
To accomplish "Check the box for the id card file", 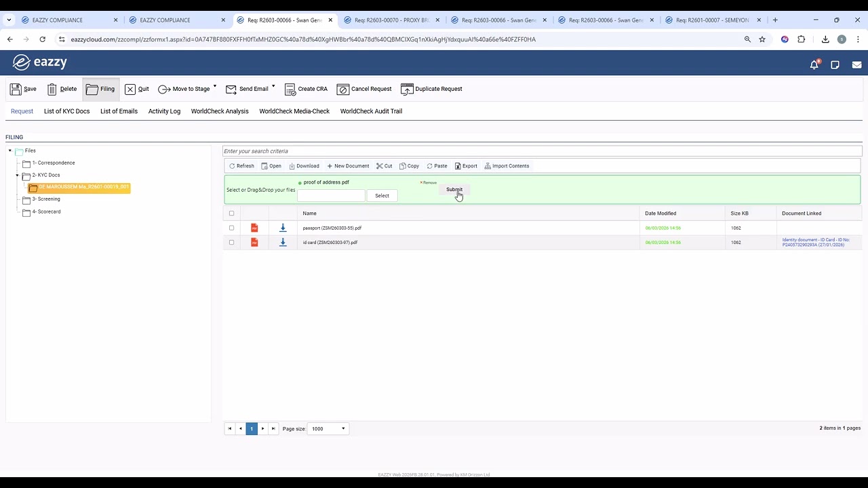I will (x=231, y=242).
